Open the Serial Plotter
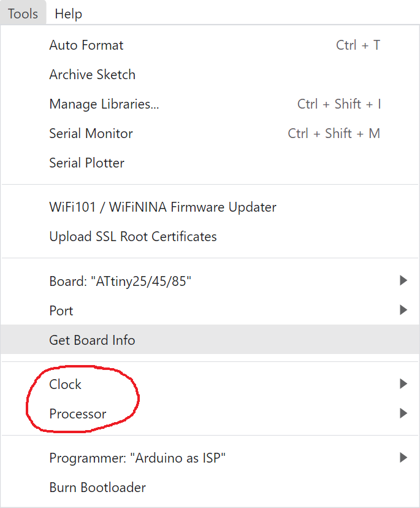420x508 pixels. (87, 163)
